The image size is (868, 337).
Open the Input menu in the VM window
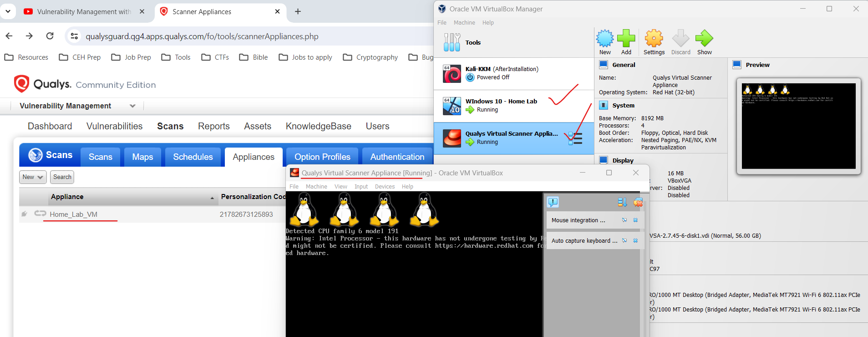click(361, 187)
